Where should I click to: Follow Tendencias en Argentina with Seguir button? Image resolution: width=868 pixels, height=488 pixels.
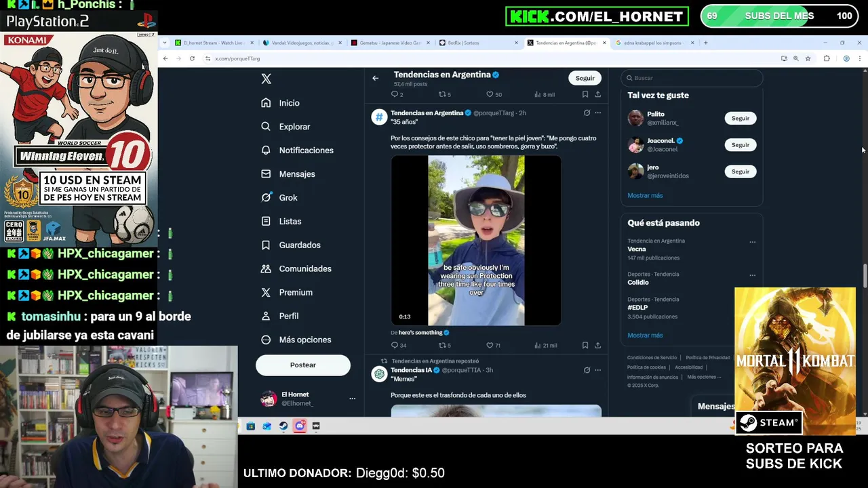[585, 78]
